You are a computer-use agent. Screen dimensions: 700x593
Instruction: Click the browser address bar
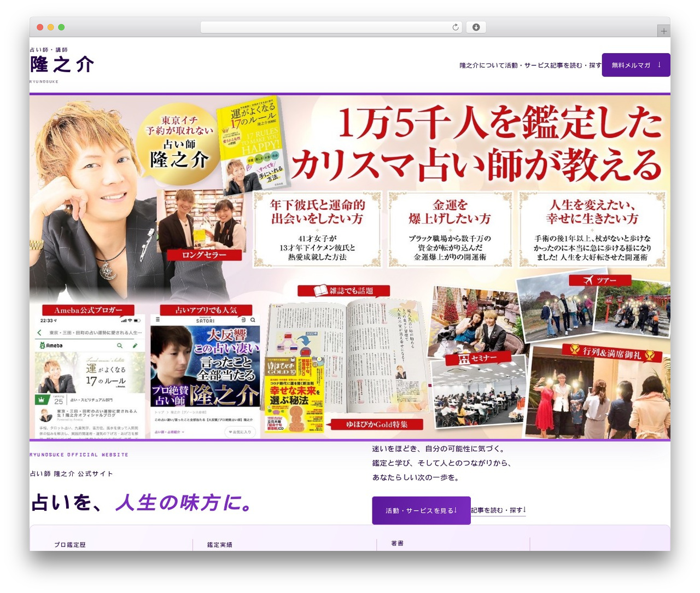pos(331,27)
